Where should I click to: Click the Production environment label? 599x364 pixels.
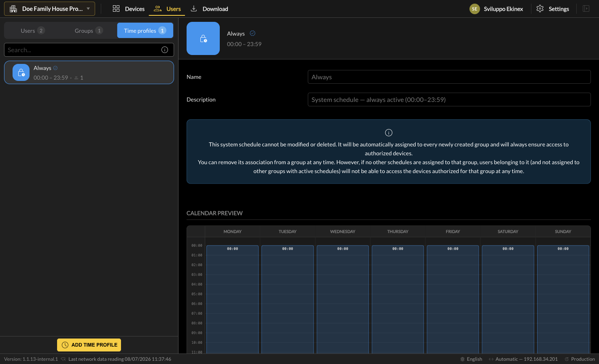click(x=583, y=359)
